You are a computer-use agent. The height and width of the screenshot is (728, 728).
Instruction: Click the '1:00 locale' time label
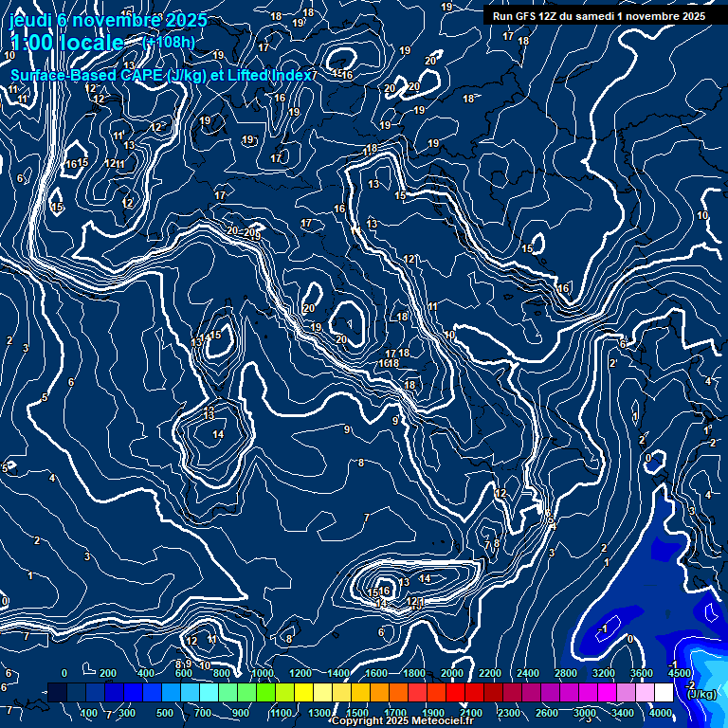point(67,43)
